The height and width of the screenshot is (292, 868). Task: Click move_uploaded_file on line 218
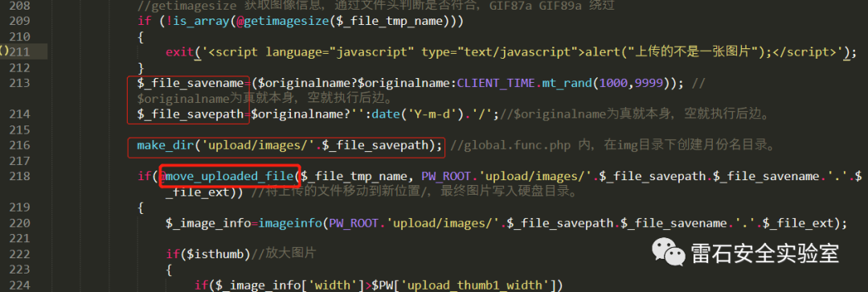click(x=230, y=177)
